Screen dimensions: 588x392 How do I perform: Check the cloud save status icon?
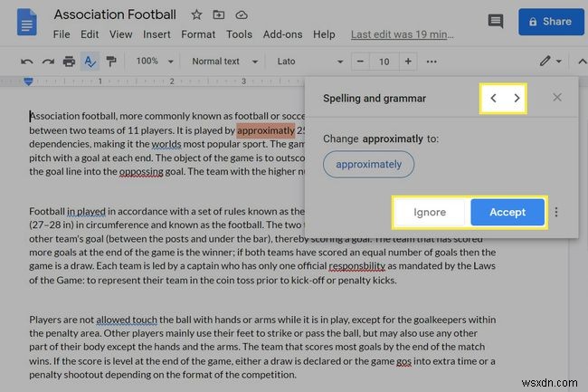click(x=242, y=15)
